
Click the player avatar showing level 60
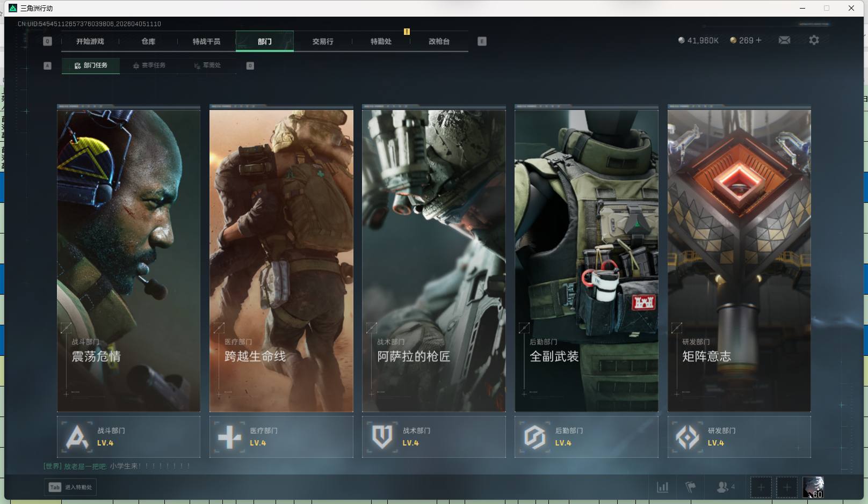coord(813,487)
